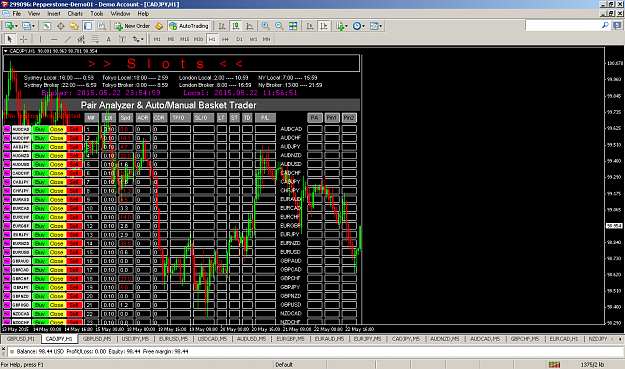The image size is (625, 369).
Task: Toggle the Terminal panel icon
Action: [x=88, y=26]
